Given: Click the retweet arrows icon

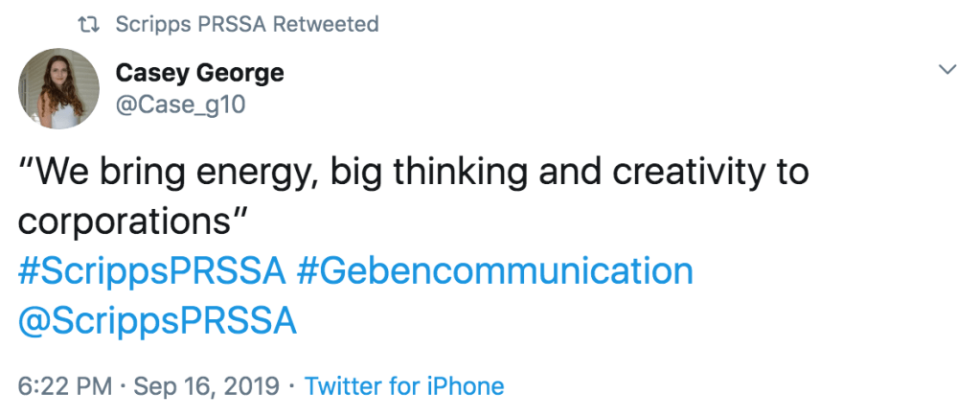Looking at the screenshot, I should [x=89, y=24].
